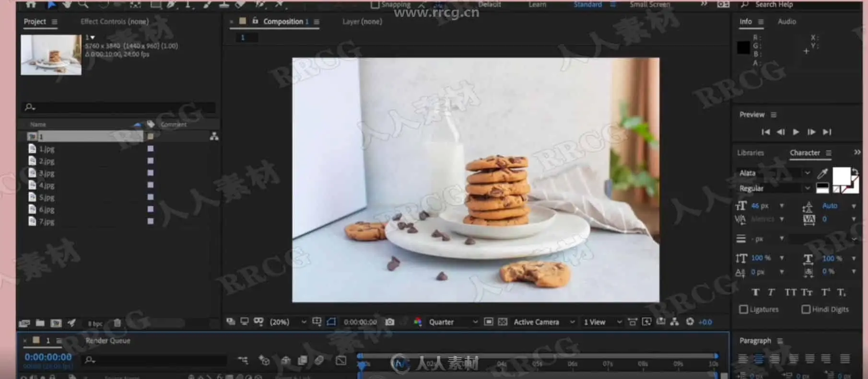Toggle mask and shape path visibility

click(x=331, y=322)
